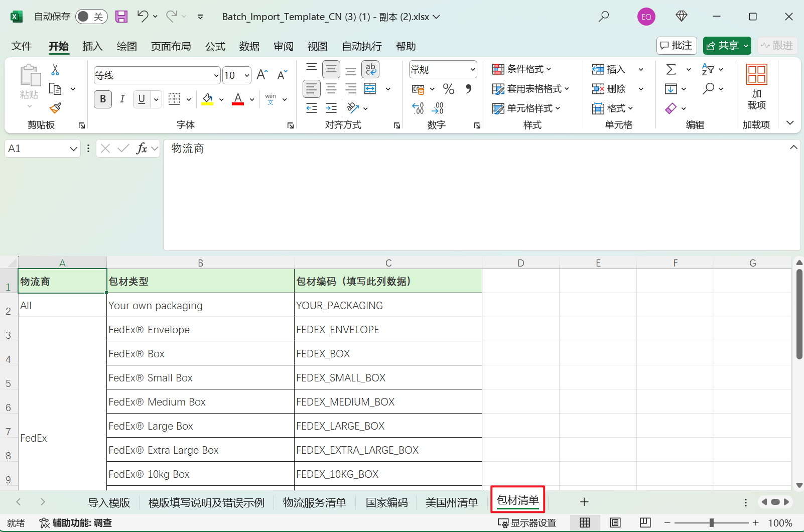The width and height of the screenshot is (804, 532).
Task: Switch to Page Layout view
Action: (x=615, y=523)
